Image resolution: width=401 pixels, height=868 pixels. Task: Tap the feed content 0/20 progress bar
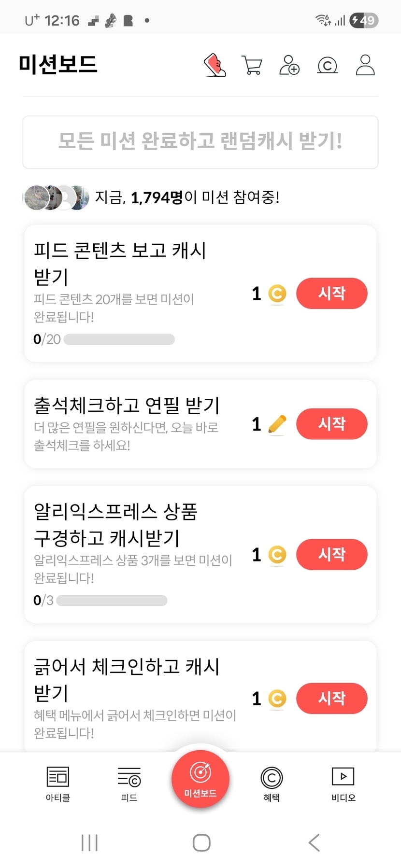click(119, 339)
